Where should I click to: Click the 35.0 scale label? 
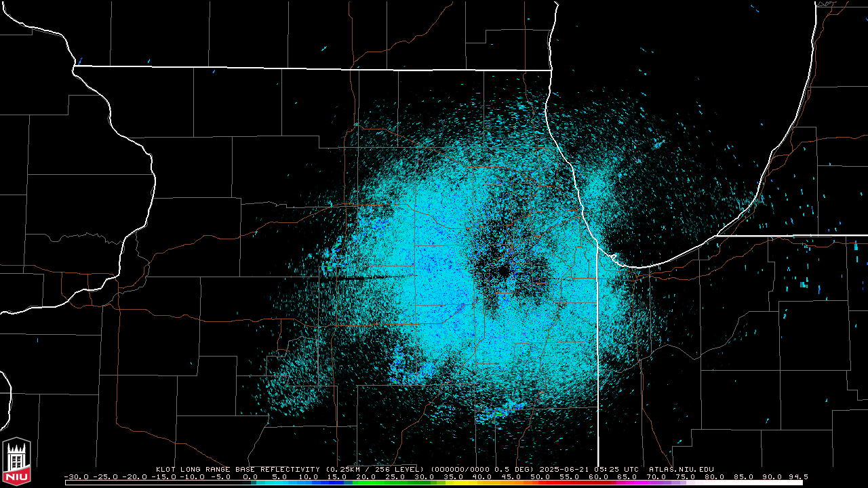(453, 476)
